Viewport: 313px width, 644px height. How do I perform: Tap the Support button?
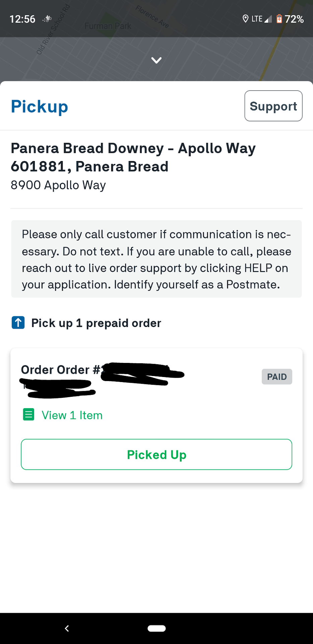(273, 106)
